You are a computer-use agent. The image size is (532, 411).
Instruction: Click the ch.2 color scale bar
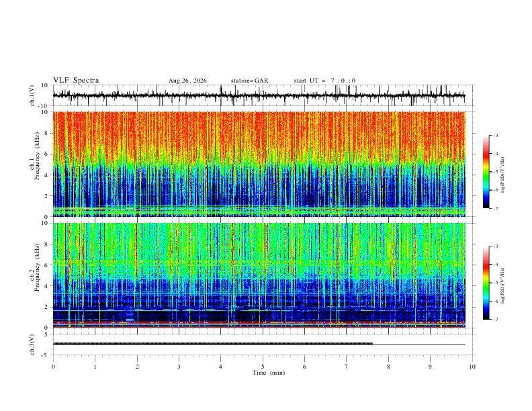486,283
